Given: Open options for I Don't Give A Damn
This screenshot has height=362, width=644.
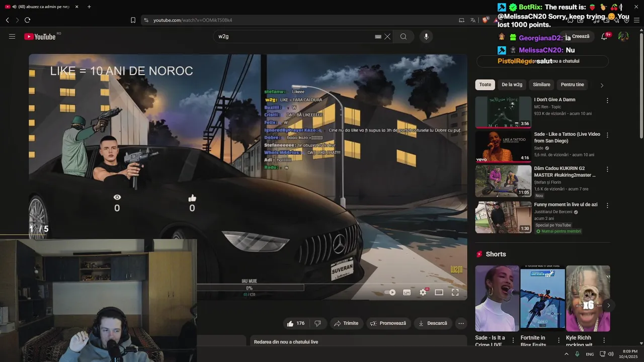Looking at the screenshot, I should tap(607, 101).
